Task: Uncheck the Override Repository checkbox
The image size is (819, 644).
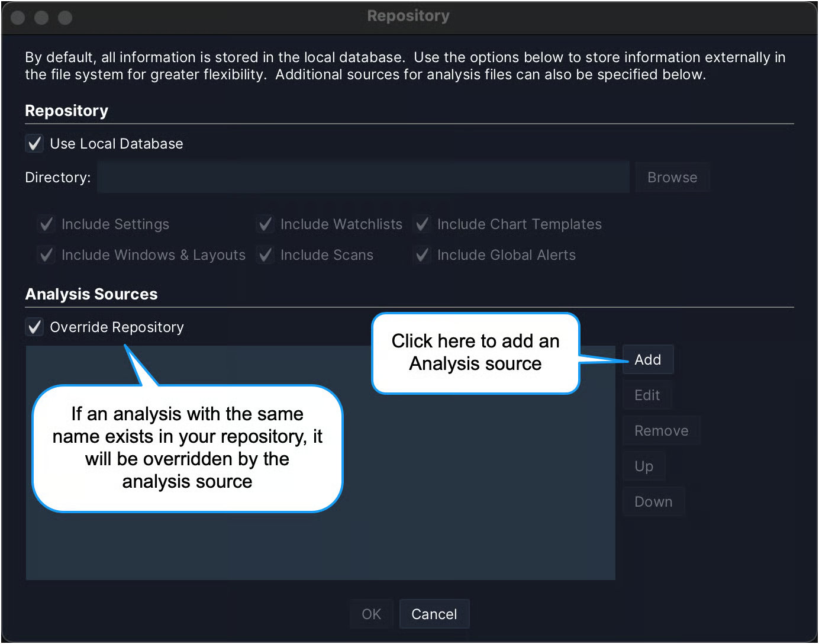Action: 35,327
